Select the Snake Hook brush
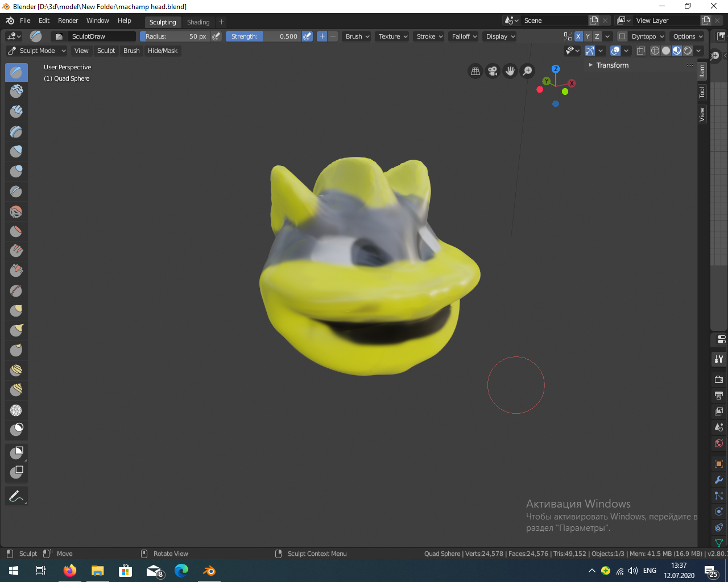The height and width of the screenshot is (582, 728). tap(16, 331)
